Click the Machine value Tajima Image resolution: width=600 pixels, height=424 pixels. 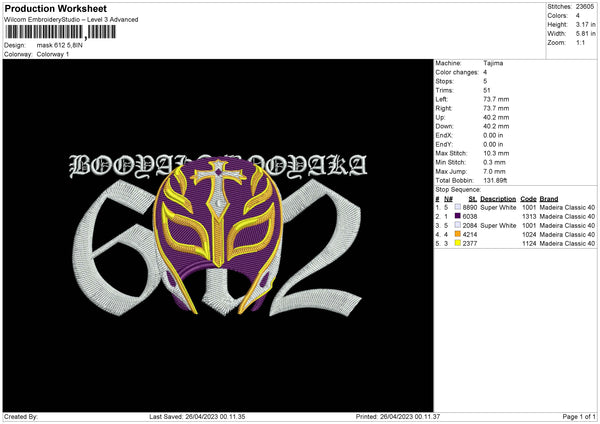point(493,63)
